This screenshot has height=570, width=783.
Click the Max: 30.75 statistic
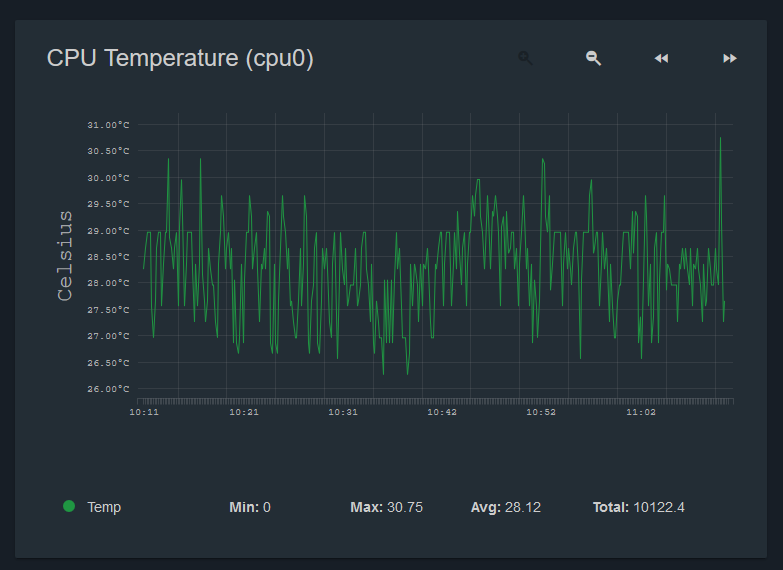tap(387, 507)
